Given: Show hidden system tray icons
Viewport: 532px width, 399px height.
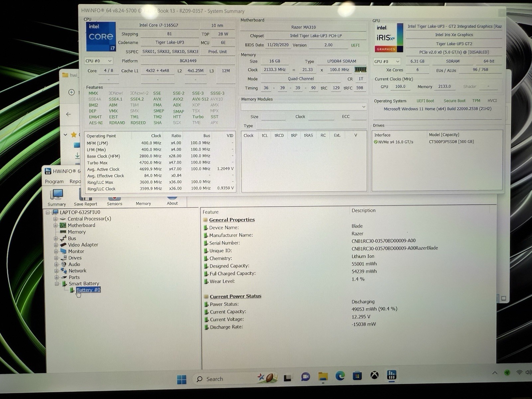Looking at the screenshot, I should point(495,373).
